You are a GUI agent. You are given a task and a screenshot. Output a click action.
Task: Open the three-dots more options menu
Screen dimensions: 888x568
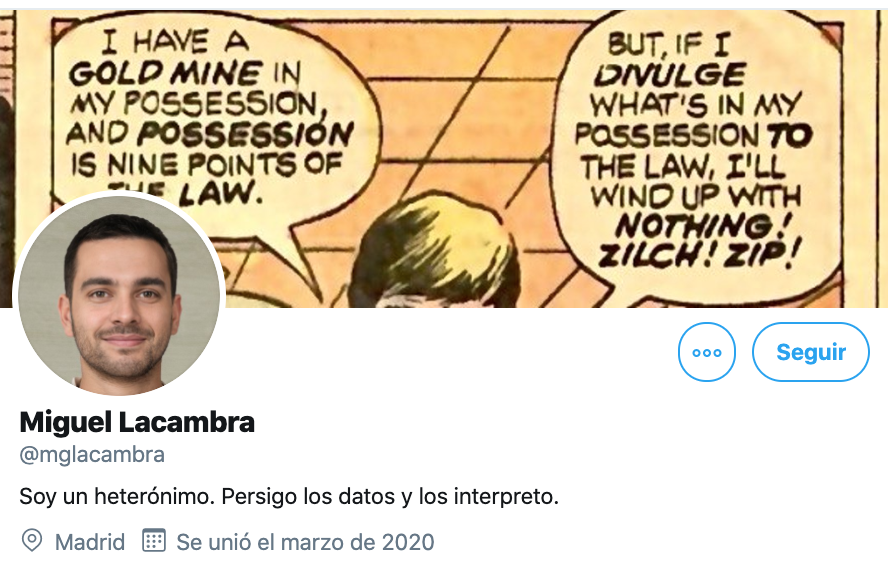pos(707,352)
